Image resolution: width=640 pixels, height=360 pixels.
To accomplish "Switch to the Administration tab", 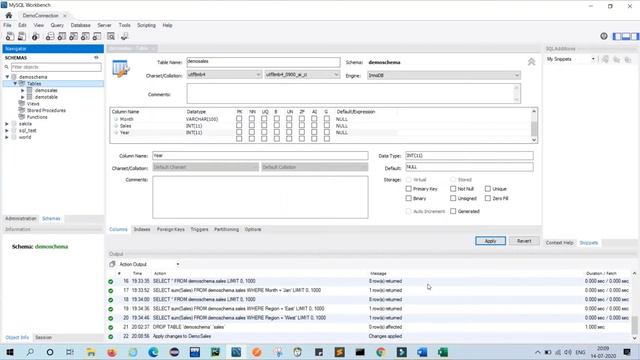I will click(x=21, y=219).
